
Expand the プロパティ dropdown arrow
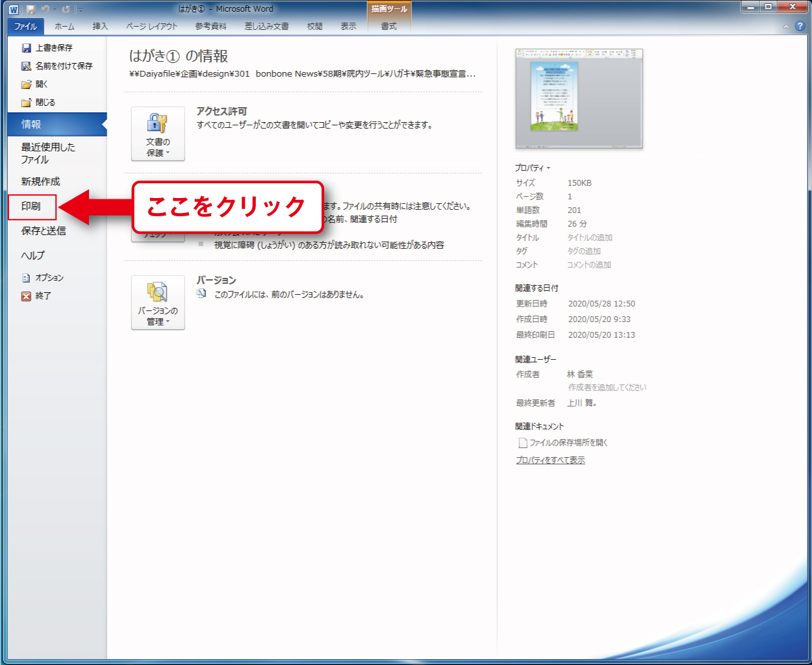pos(548,168)
